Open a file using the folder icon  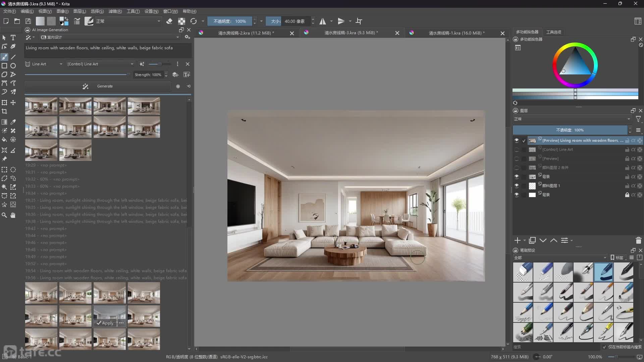click(17, 21)
